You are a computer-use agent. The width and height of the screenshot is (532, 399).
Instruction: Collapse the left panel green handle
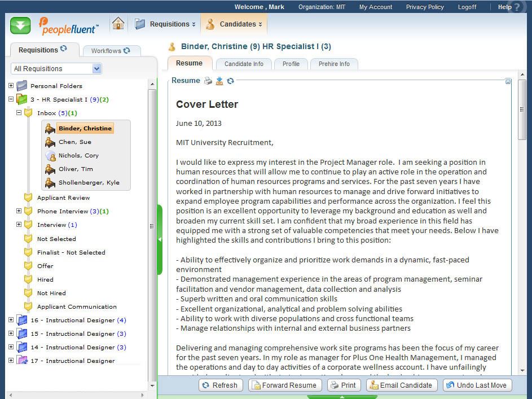click(x=160, y=240)
